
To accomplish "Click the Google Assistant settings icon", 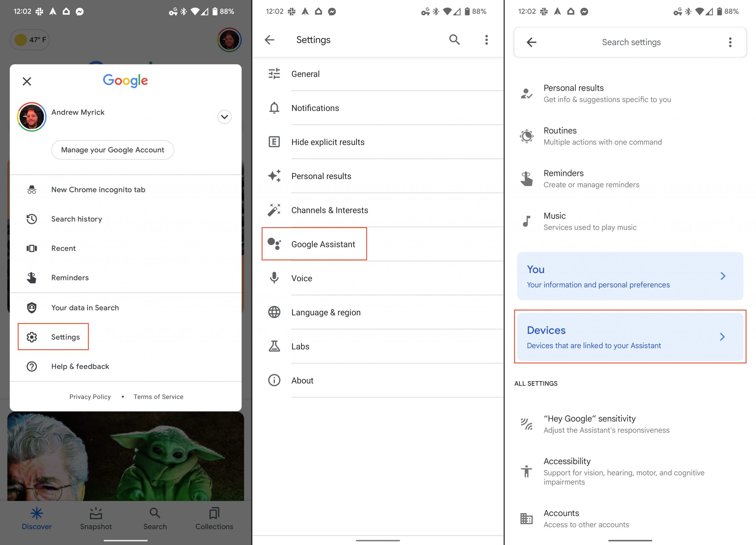I will [x=273, y=244].
